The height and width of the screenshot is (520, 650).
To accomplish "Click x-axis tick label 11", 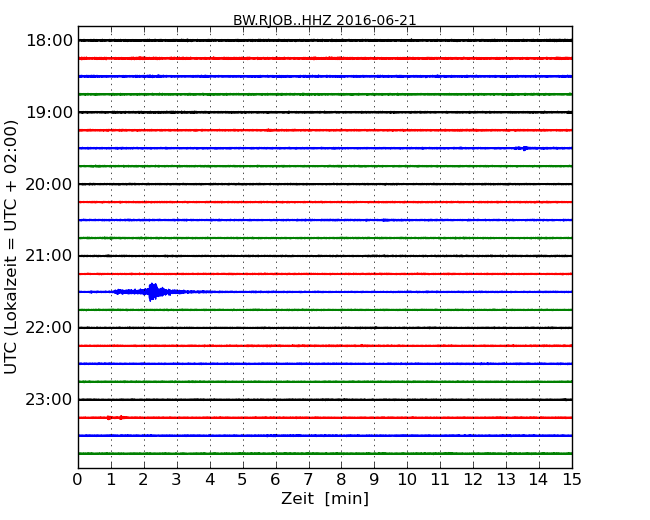I will (440, 480).
